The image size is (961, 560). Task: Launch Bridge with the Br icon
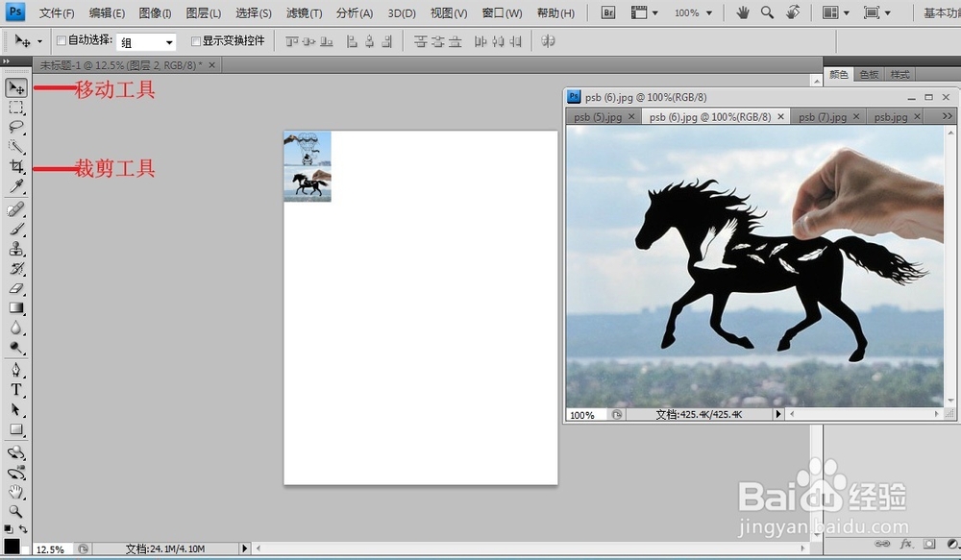point(608,12)
